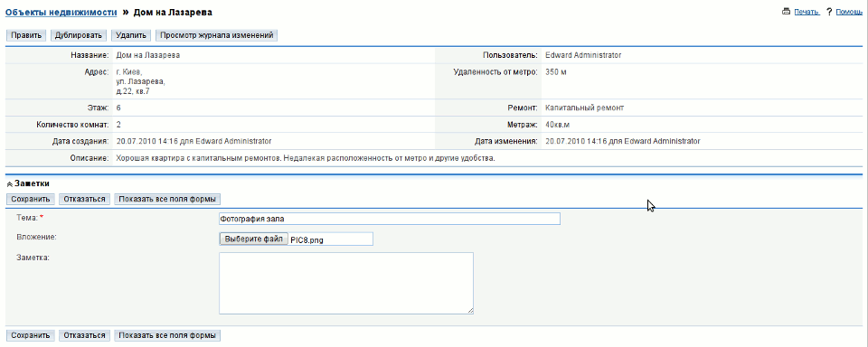Image resolution: width=868 pixels, height=347 pixels.
Task: Open the Помощь link
Action: tap(849, 12)
